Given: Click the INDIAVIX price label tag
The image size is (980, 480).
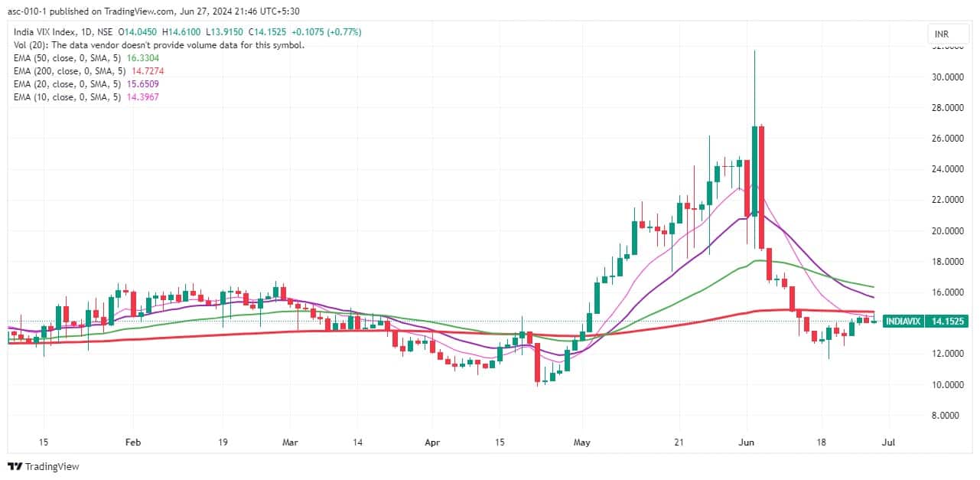Looking at the screenshot, I should click(915, 322).
